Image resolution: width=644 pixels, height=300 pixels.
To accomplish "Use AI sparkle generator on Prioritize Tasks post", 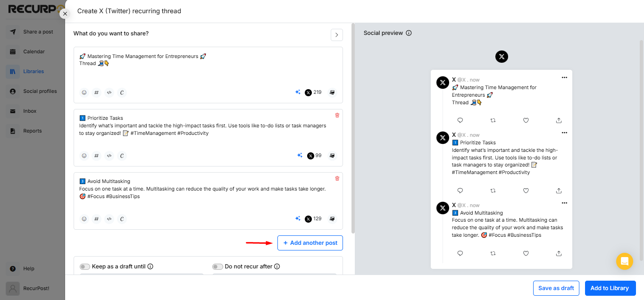I will click(300, 156).
